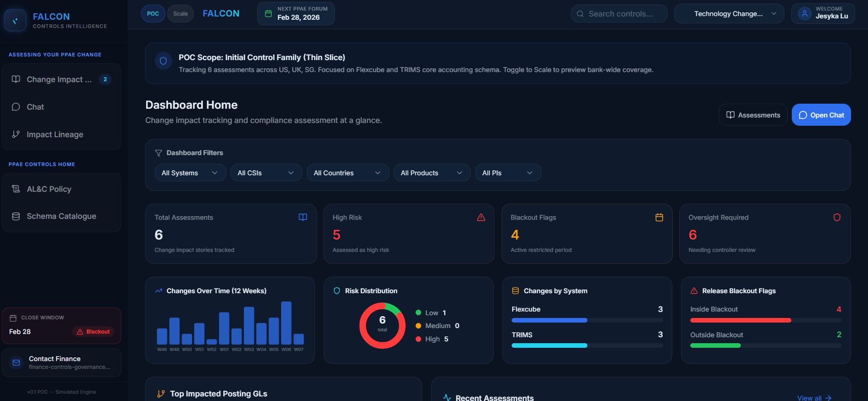The height and width of the screenshot is (401, 868).
Task: Open the Technology Change dropdown in header
Action: (x=729, y=14)
